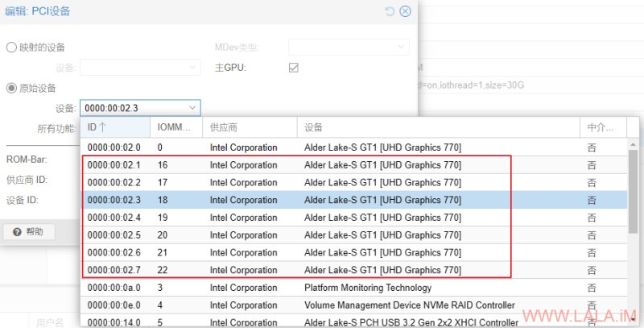Choose device 0000:00:02.1 with IOMMU 16

(x=354, y=165)
